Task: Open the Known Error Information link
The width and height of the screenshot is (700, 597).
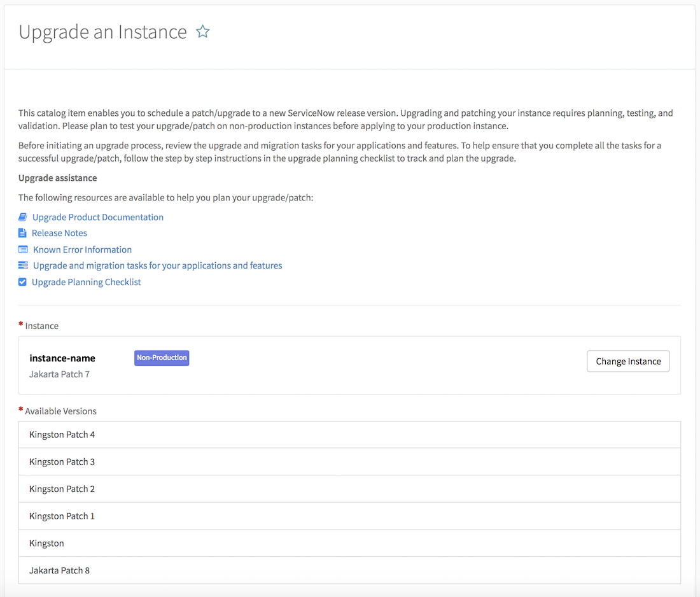Action: 83,249
